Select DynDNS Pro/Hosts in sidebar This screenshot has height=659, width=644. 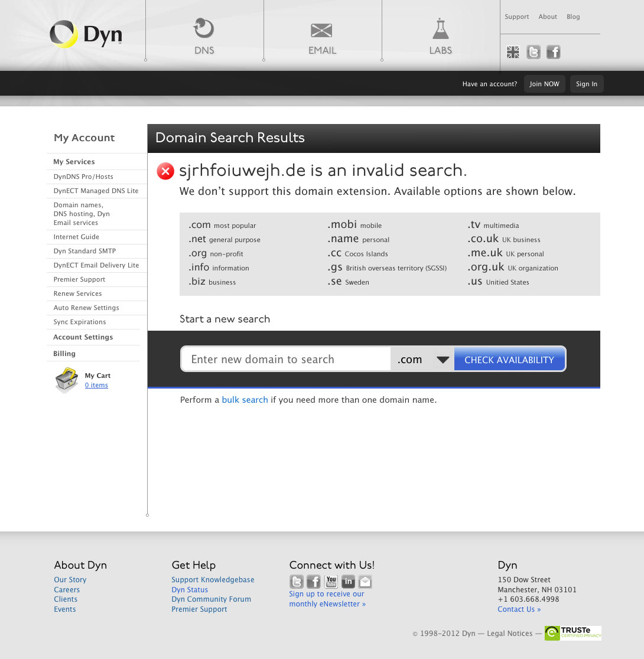pos(83,177)
